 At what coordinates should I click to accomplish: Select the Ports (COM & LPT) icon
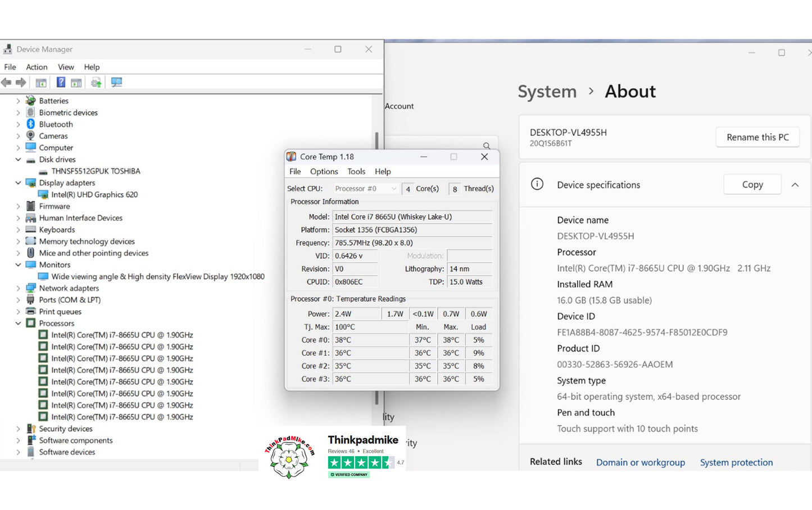pos(31,300)
